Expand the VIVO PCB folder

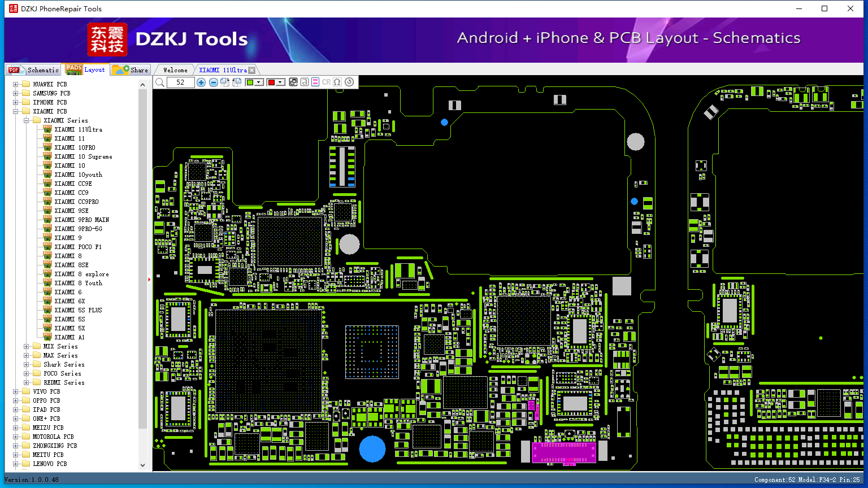coord(16,391)
